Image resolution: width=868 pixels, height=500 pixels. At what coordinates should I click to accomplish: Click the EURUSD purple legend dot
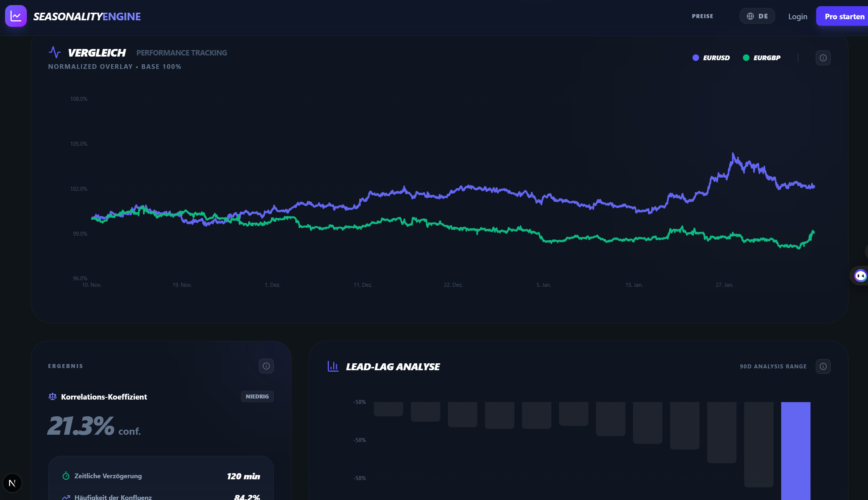pos(695,58)
